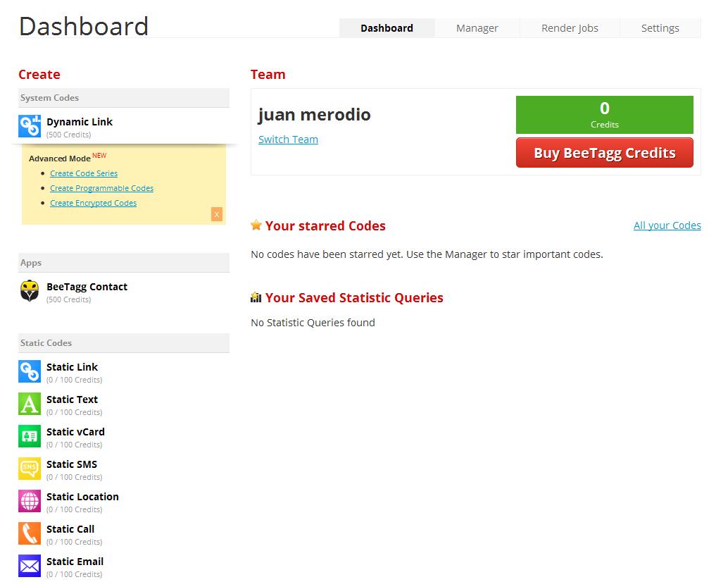Choose the Static Link label
728x582 pixels.
[72, 367]
